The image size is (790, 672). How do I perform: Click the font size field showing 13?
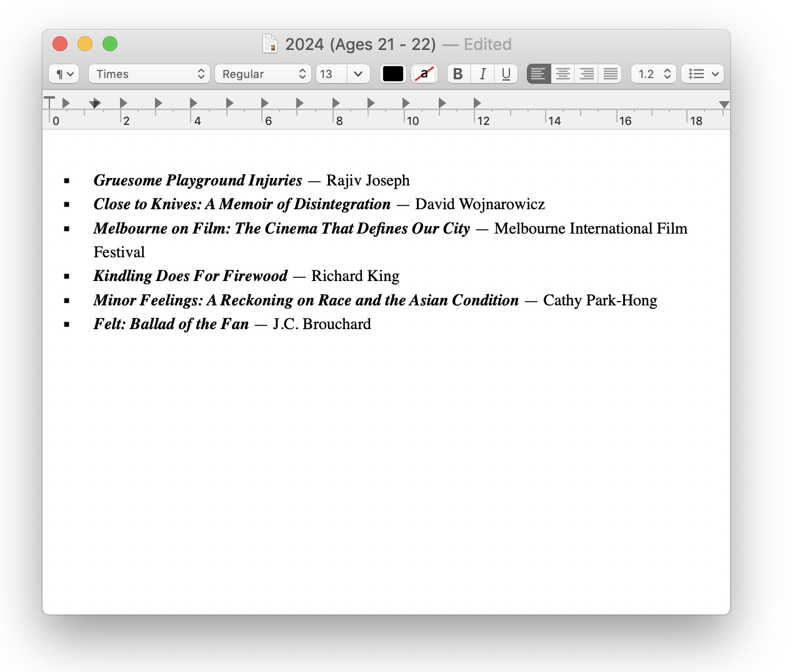pos(331,74)
